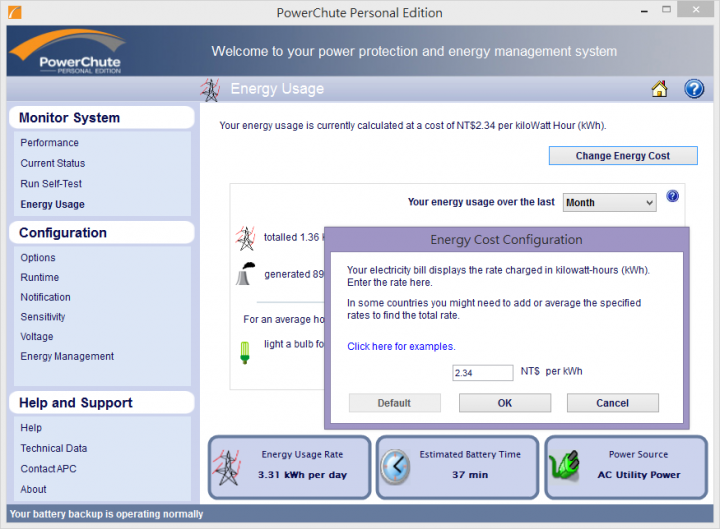Open Sensitivity settings
The width and height of the screenshot is (720, 529).
point(43,317)
